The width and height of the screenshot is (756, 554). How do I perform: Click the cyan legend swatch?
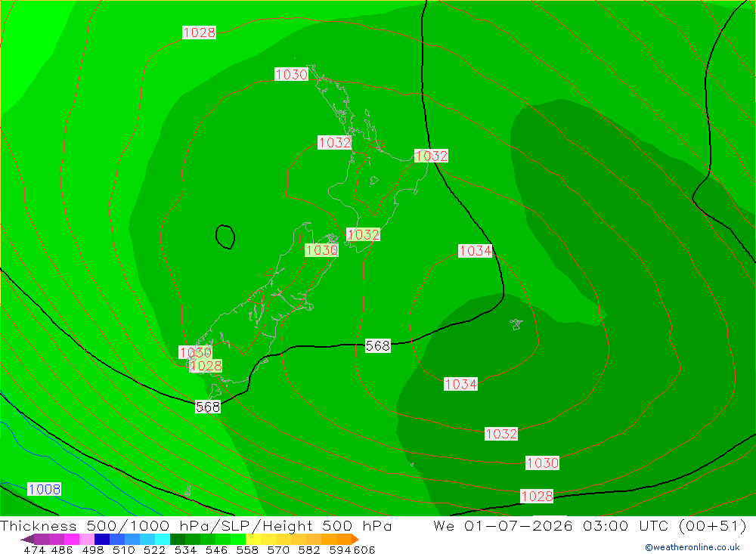tap(163, 539)
